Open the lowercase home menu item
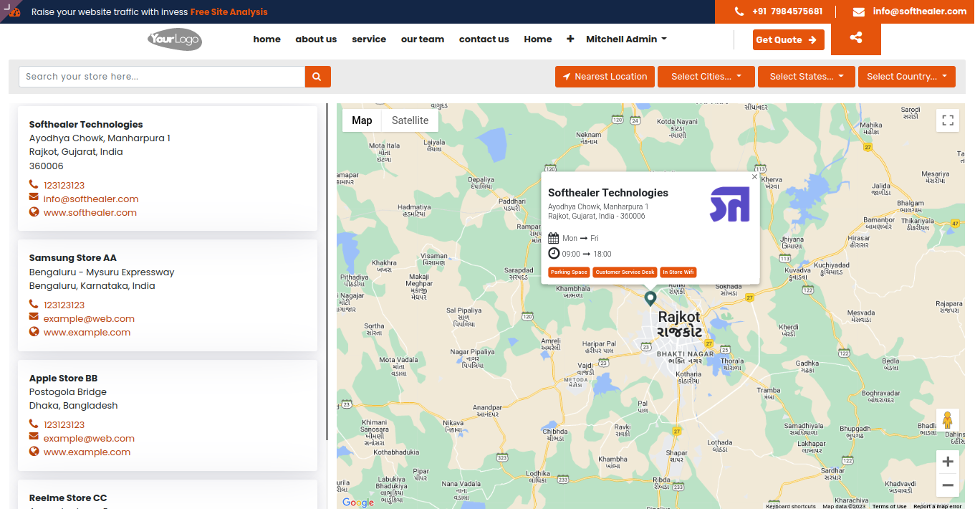This screenshot has width=980, height=509. click(x=266, y=39)
